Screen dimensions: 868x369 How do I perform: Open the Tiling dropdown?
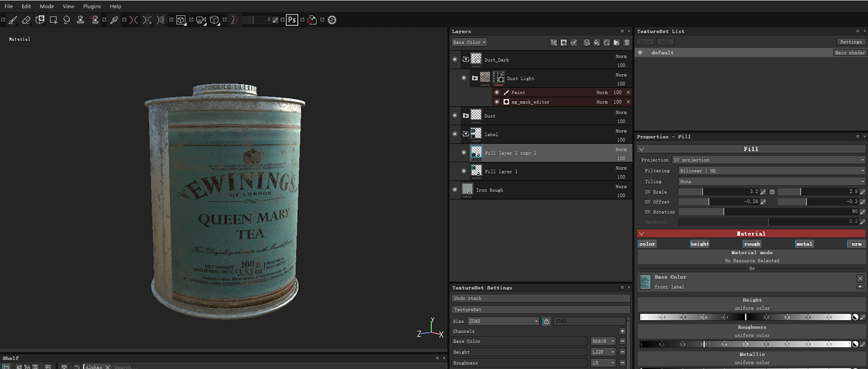(772, 182)
